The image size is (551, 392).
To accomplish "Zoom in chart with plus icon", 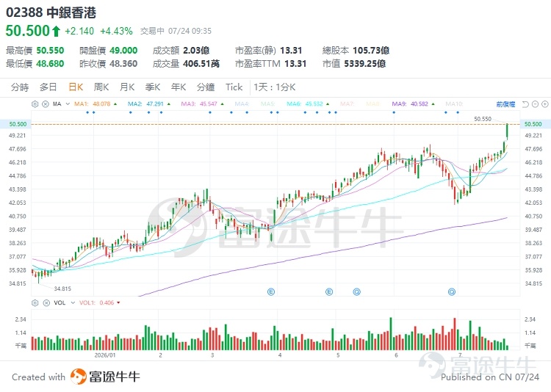I will tap(545, 104).
